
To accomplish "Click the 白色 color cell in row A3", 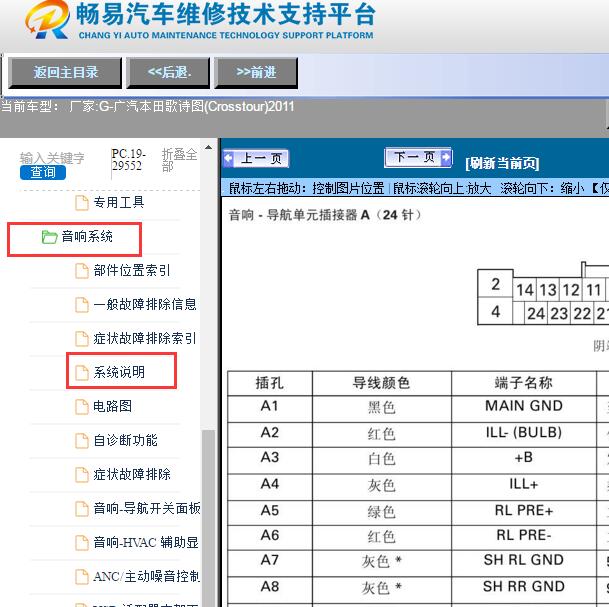I will (381, 459).
